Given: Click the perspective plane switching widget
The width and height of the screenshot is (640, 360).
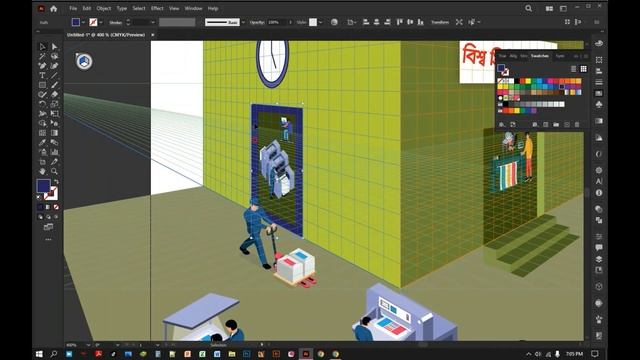Looking at the screenshot, I should point(84,61).
